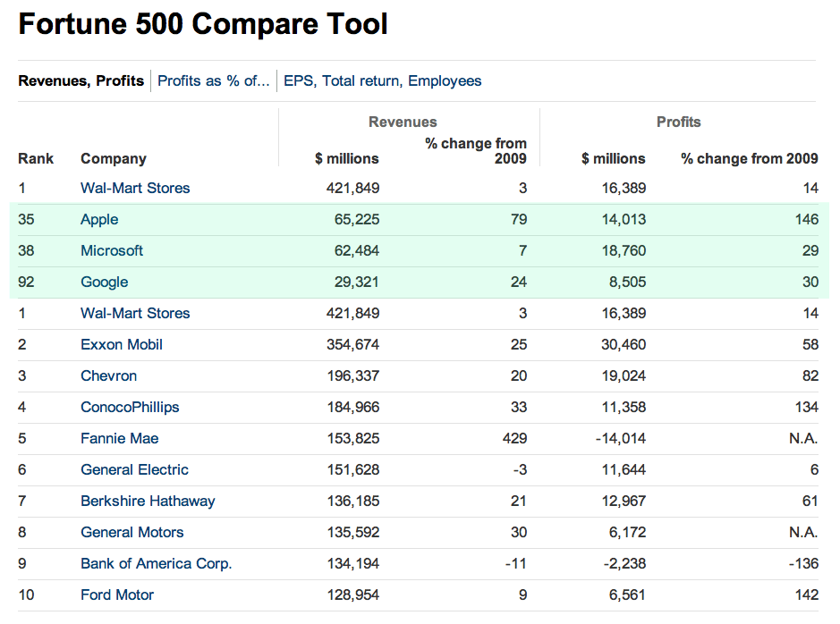Open the Apple company link

[x=99, y=219]
